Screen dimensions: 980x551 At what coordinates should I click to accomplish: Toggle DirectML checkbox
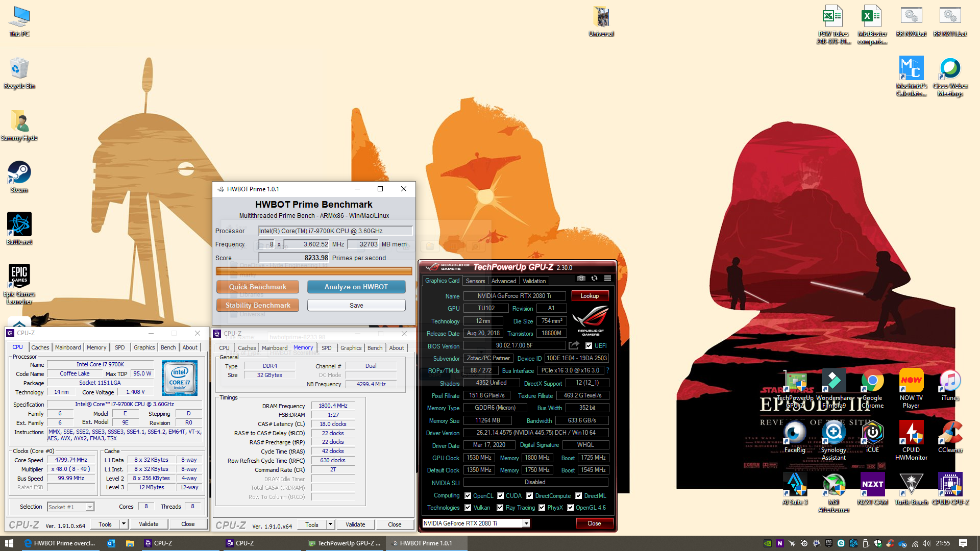(x=578, y=496)
